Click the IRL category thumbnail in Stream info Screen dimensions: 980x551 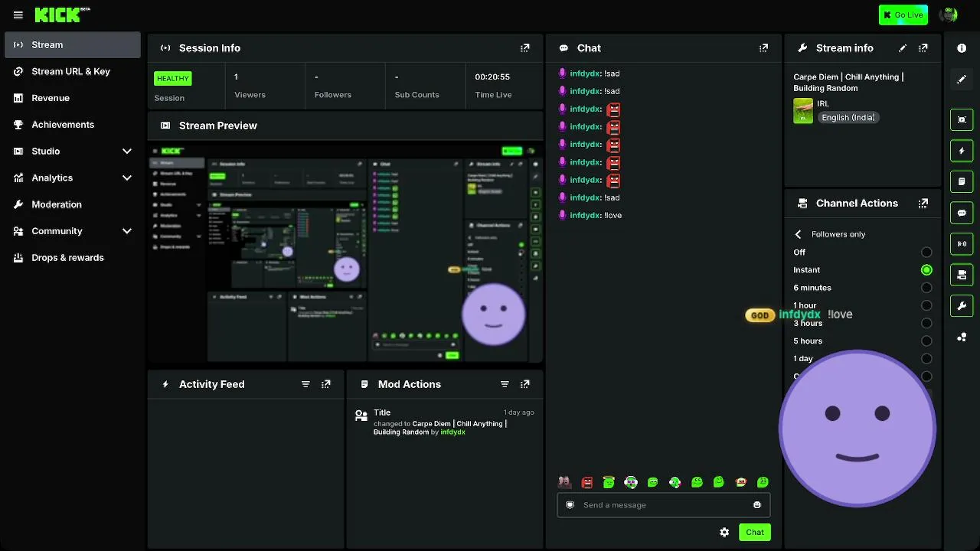click(x=803, y=111)
